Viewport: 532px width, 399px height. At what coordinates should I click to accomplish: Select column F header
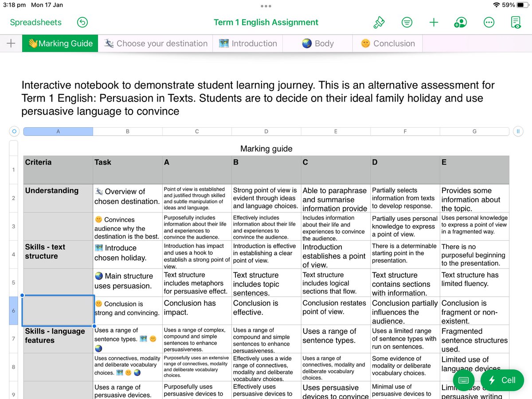tap(405, 131)
